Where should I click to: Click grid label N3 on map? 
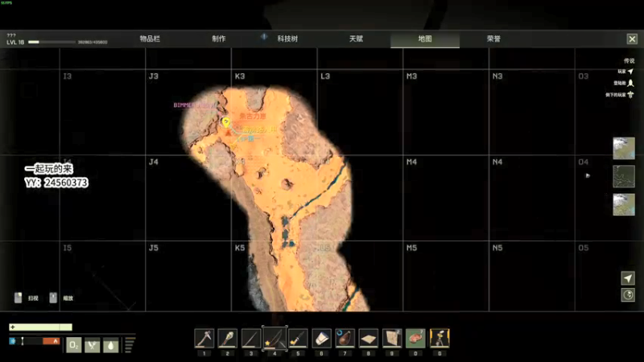click(497, 76)
